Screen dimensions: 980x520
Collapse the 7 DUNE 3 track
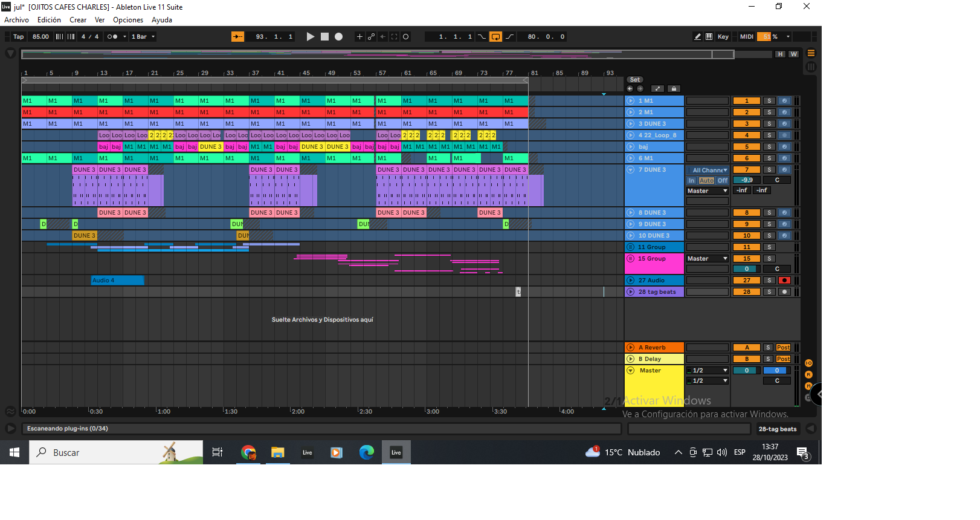click(x=631, y=170)
